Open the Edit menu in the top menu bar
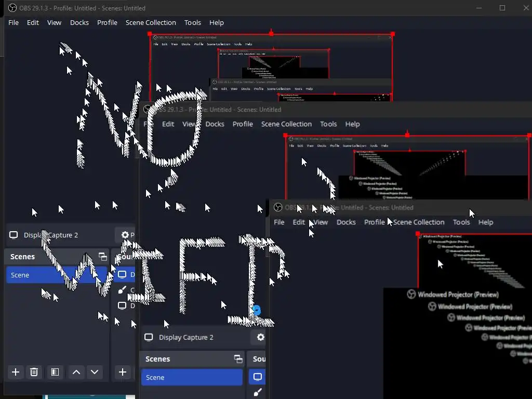Image resolution: width=532 pixels, height=399 pixels. 33,22
